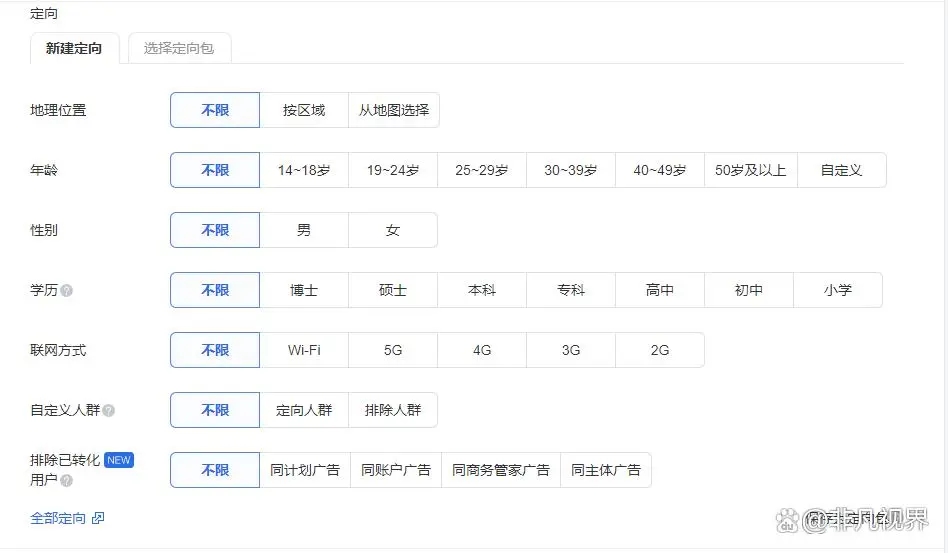Viewport: 948px width, 553px height.
Task: Select 不限 for 地理位置
Action: pyautogui.click(x=215, y=110)
